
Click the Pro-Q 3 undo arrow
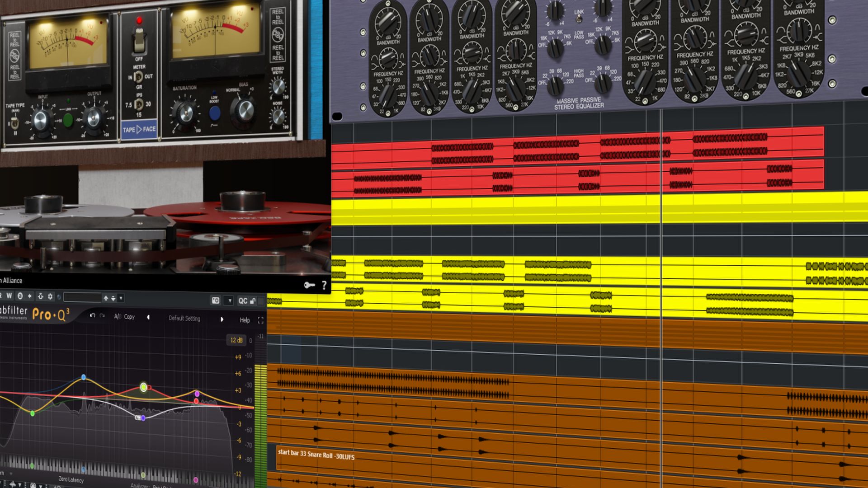point(92,315)
